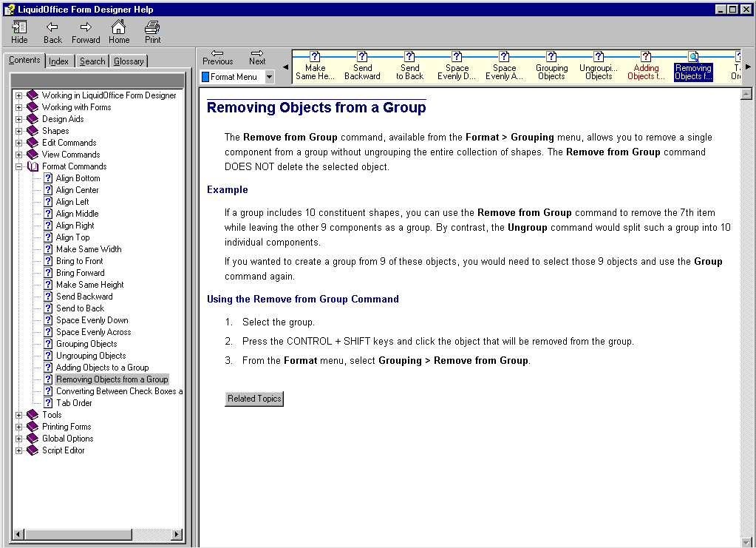Open the Align Middle topic
The image size is (756, 548).
[x=77, y=214]
